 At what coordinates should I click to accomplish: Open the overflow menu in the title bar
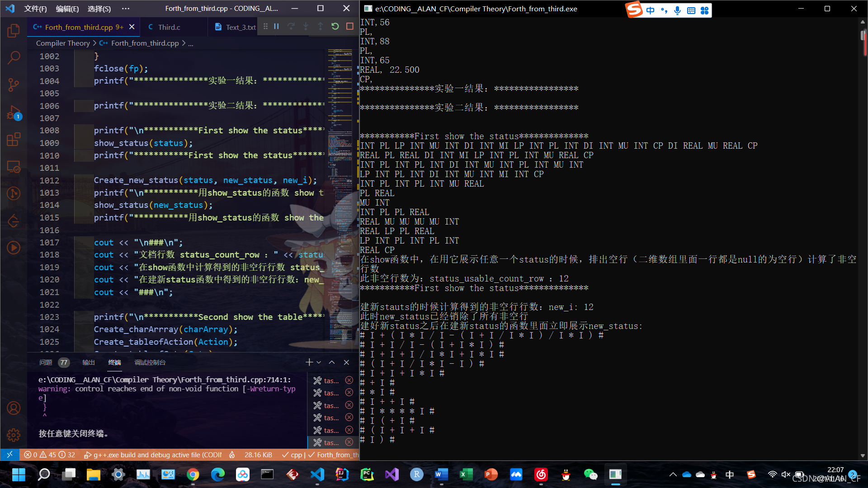126,9
